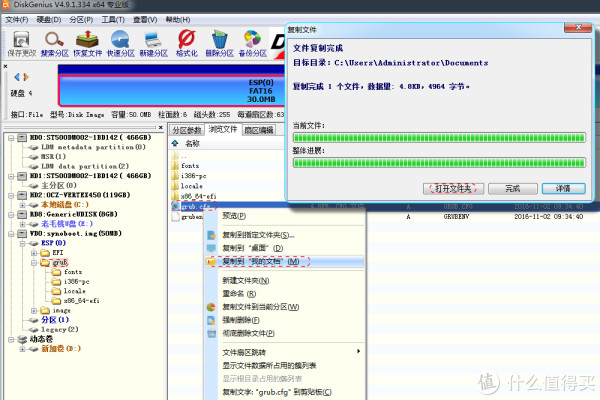Open the 帮助(H) menu
Image resolution: width=600 pixels, height=400 pixels.
(x=178, y=20)
